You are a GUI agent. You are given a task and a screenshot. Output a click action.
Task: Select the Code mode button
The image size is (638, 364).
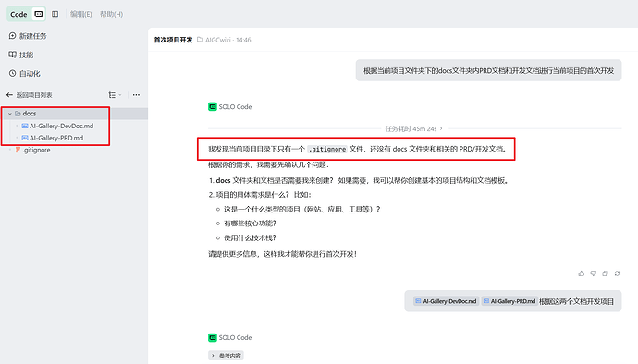pos(18,14)
